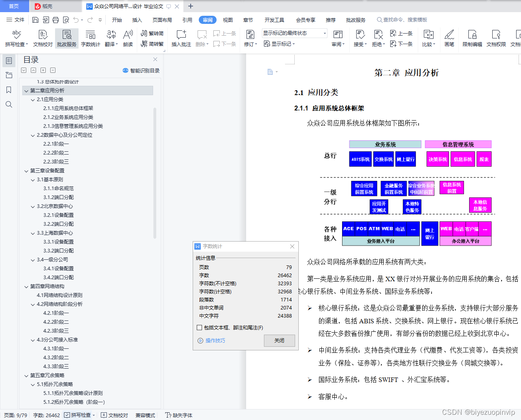Open the 拼写检查 spell check tool
This screenshot has height=420, width=521.
point(16,38)
